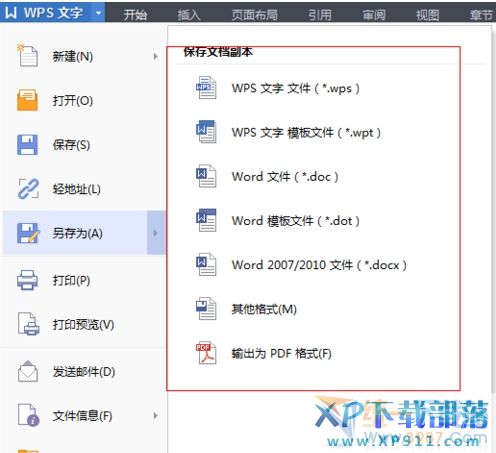Go to the 审阅 tab
Image resolution: width=496 pixels, height=453 pixels.
coord(374,14)
